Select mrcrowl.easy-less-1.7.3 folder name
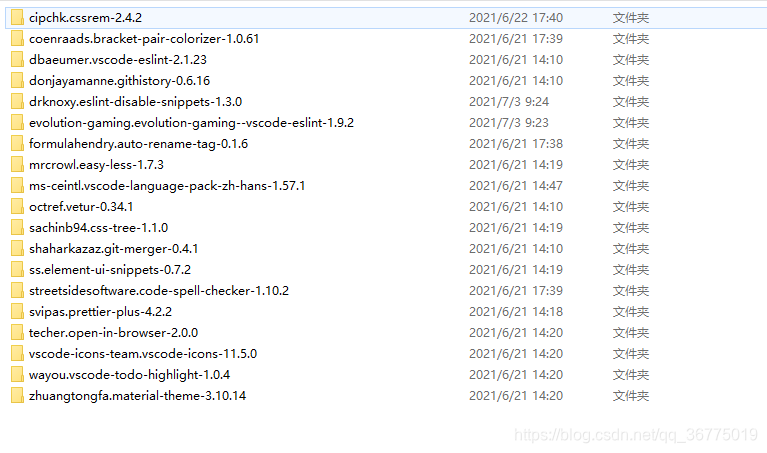Viewport: 767px width, 453px height. [96, 165]
